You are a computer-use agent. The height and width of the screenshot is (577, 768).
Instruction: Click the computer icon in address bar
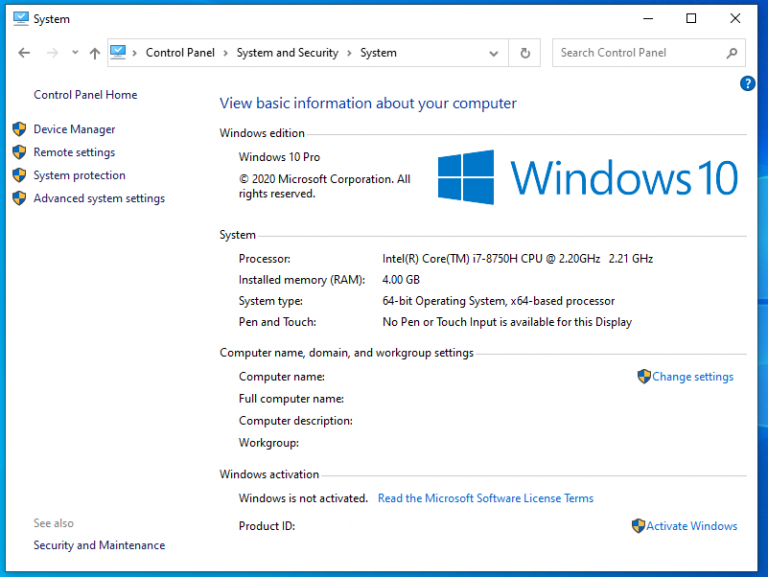pyautogui.click(x=118, y=52)
